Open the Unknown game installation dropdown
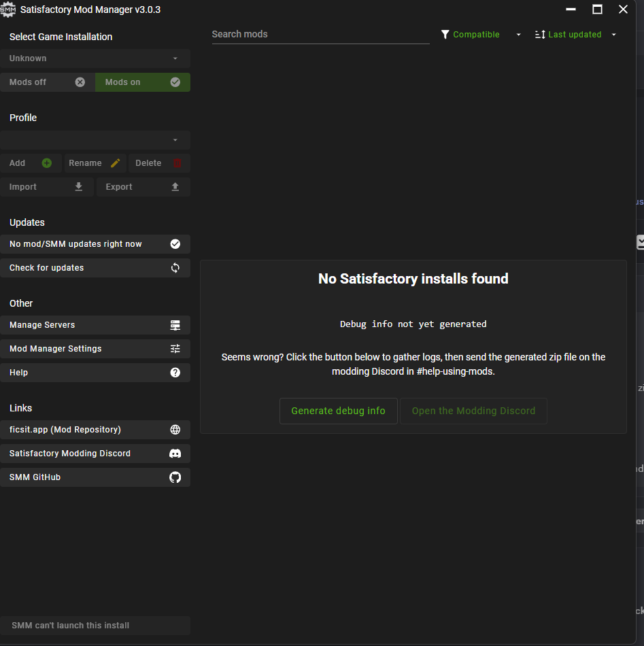Image resolution: width=644 pixels, height=646 pixels. click(95, 58)
